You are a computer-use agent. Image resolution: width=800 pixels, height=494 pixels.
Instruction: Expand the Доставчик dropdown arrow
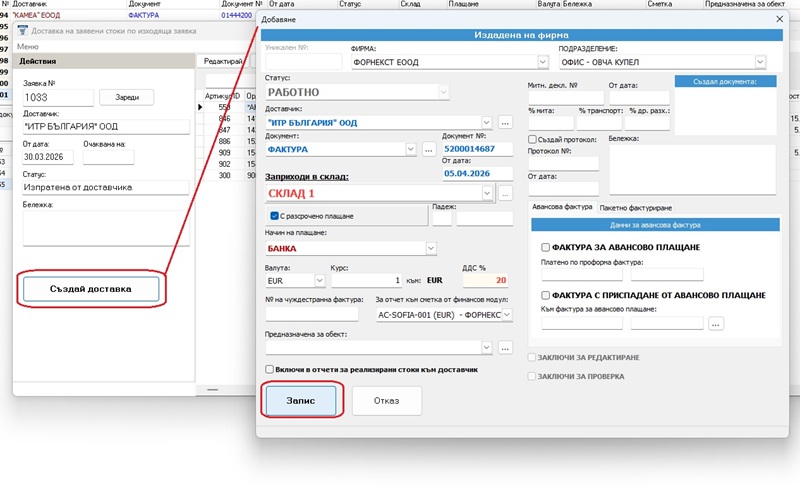[x=486, y=122]
